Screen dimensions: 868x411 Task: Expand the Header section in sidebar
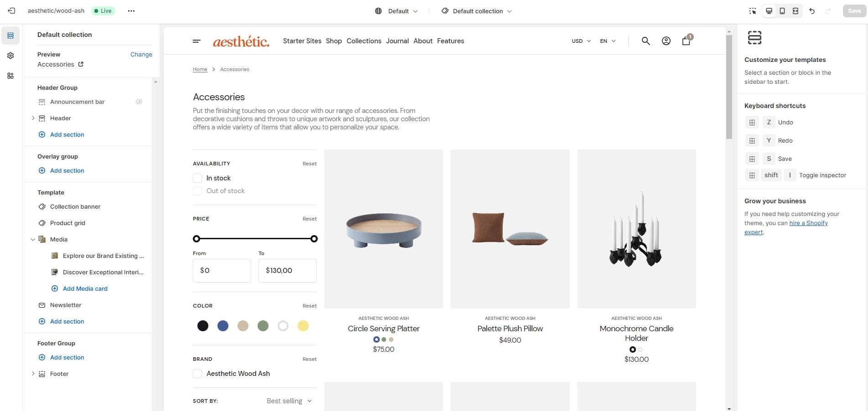33,118
